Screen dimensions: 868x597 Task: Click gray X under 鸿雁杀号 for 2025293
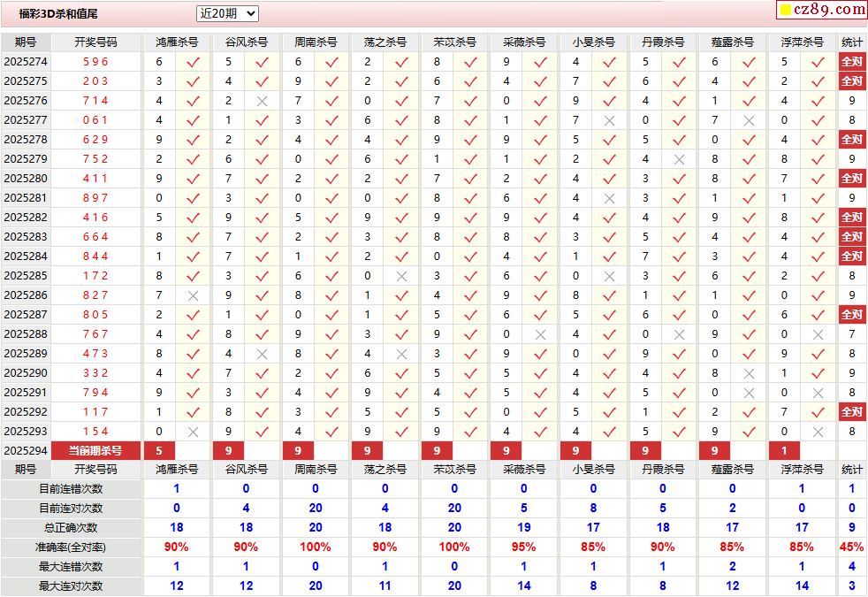[x=193, y=432]
